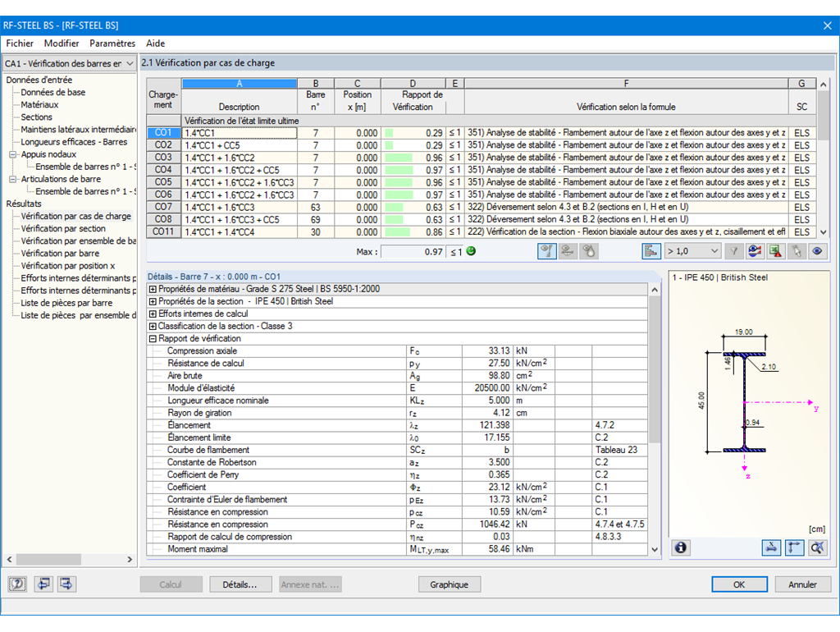The height and width of the screenshot is (632, 840).
Task: Collapse the Articulations de barre tree node
Action: click(x=13, y=179)
